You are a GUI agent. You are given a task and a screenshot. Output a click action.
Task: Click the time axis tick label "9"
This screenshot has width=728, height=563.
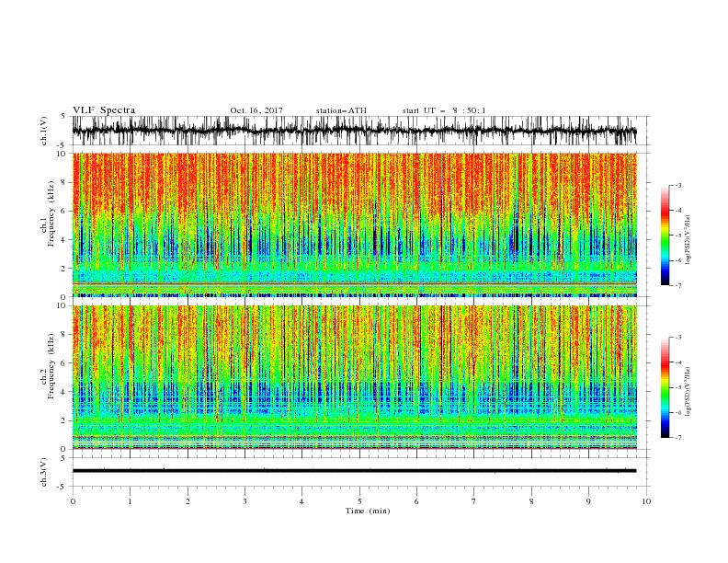pyautogui.click(x=588, y=501)
